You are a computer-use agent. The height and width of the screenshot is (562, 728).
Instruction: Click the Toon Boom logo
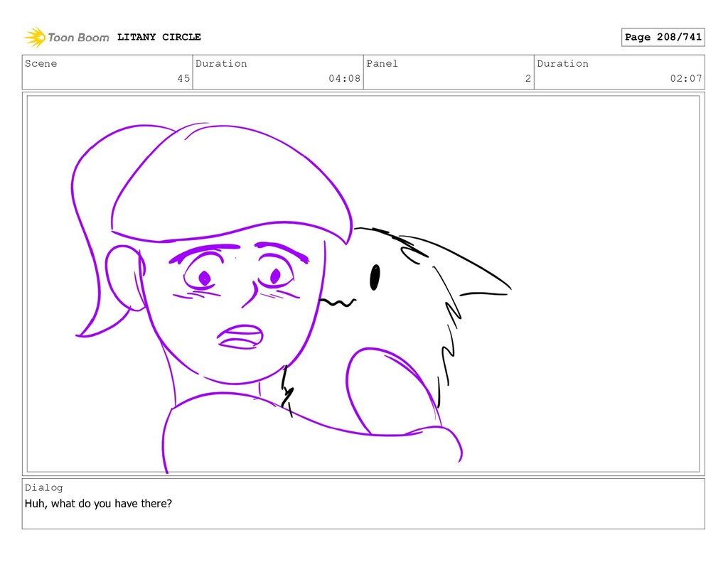point(67,37)
